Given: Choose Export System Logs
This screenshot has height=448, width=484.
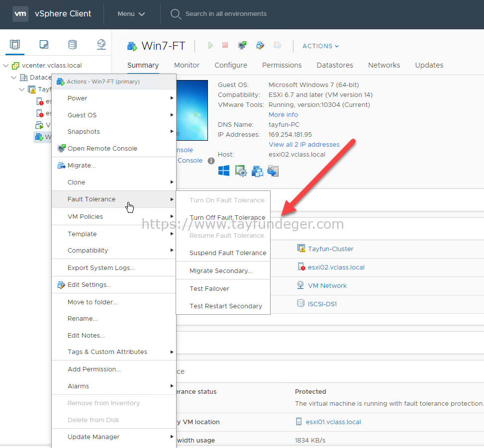Looking at the screenshot, I should tap(114, 268).
